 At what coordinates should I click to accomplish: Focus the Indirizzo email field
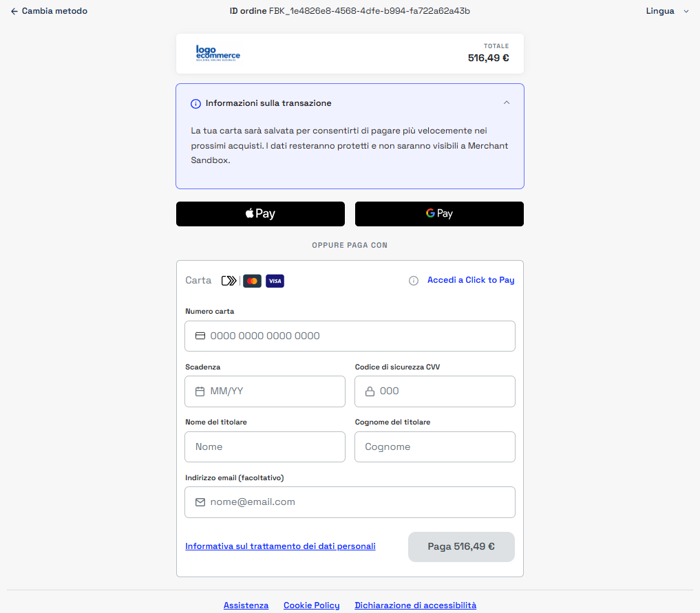(350, 502)
